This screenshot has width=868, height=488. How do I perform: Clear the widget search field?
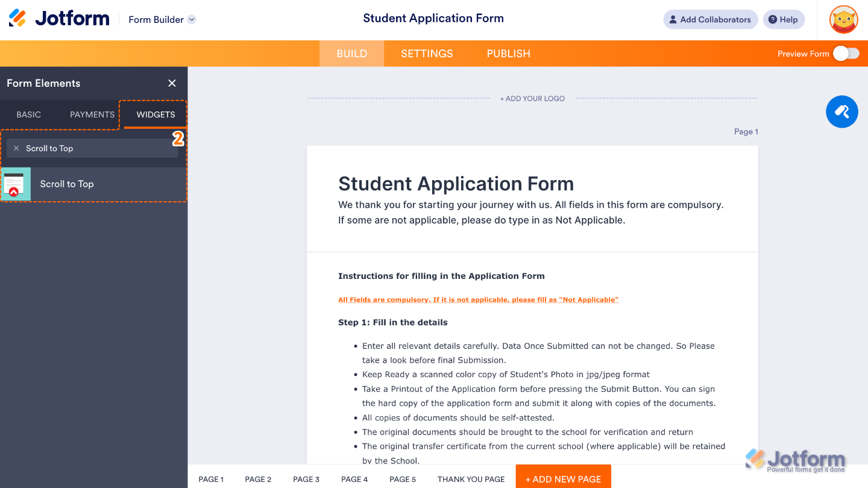[16, 148]
